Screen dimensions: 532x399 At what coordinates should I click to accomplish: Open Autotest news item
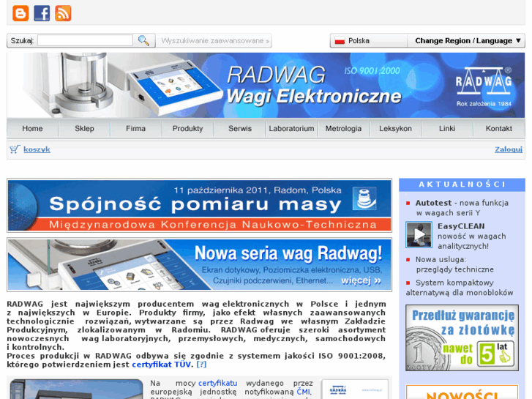click(x=462, y=208)
